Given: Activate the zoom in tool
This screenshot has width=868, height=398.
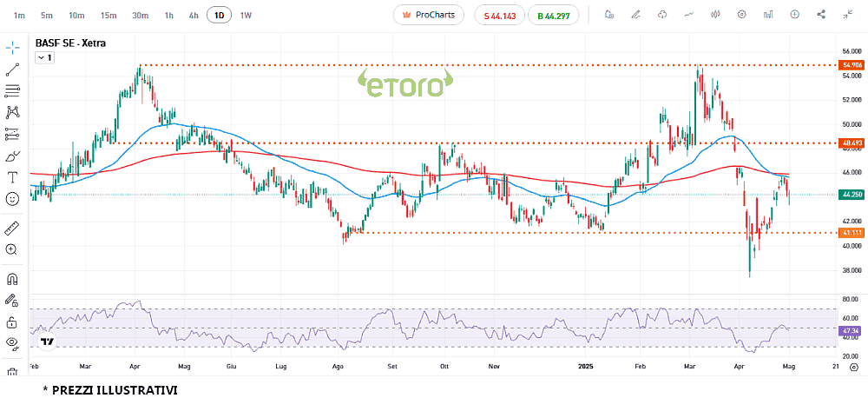Looking at the screenshot, I should (12, 249).
